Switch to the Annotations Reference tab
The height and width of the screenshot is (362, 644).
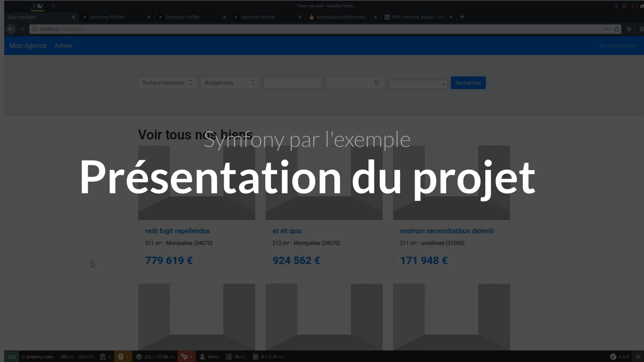pos(340,17)
